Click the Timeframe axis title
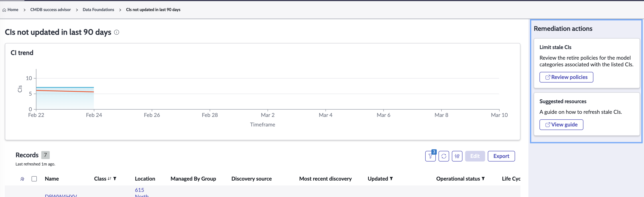Screen dimensions: 644x197 (x=263, y=124)
